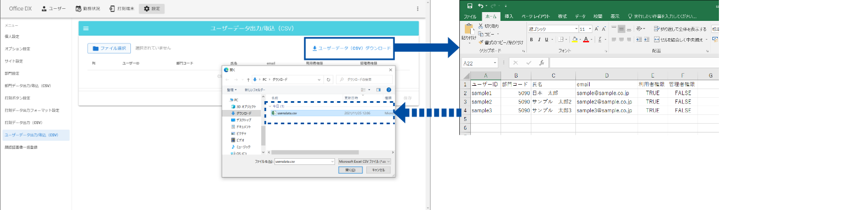The width and height of the screenshot is (868, 210).
Task: Click wrap text (折り返して全体を表示する)
Action: [680, 29]
